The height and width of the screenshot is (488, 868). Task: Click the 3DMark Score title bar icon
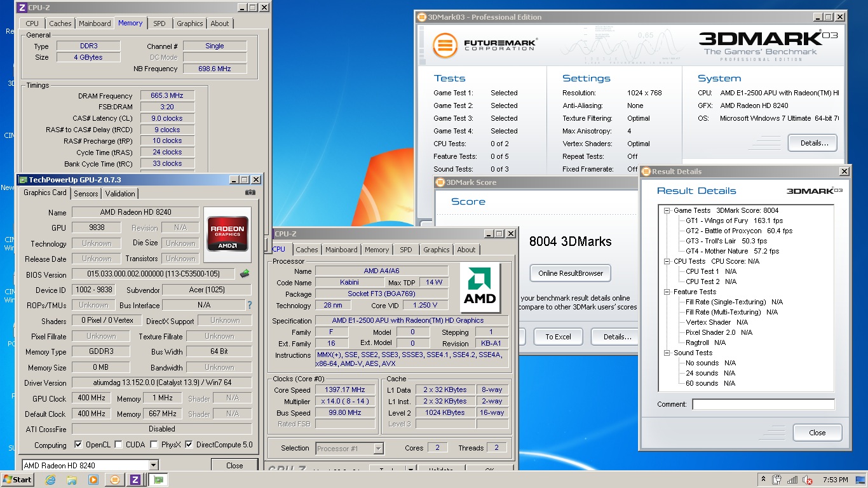point(440,182)
